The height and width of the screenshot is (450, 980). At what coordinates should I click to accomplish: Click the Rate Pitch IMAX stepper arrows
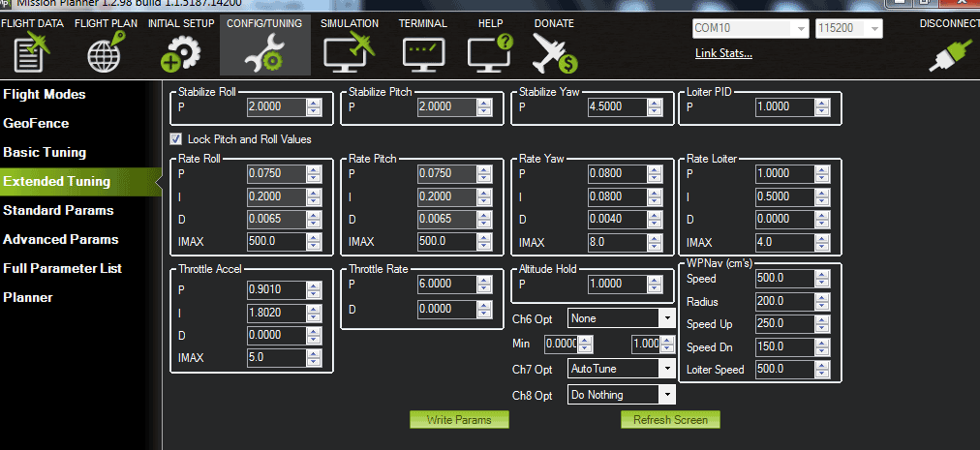pyautogui.click(x=484, y=242)
